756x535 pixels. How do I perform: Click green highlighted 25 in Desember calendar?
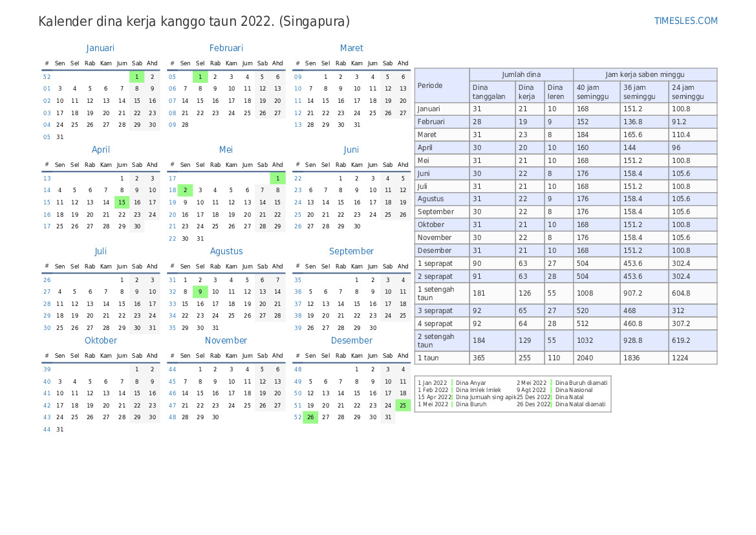tap(403, 405)
